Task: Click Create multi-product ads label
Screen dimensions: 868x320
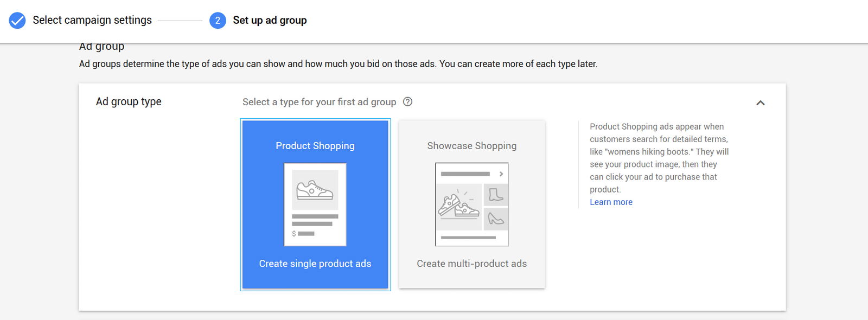Action: coord(472,264)
